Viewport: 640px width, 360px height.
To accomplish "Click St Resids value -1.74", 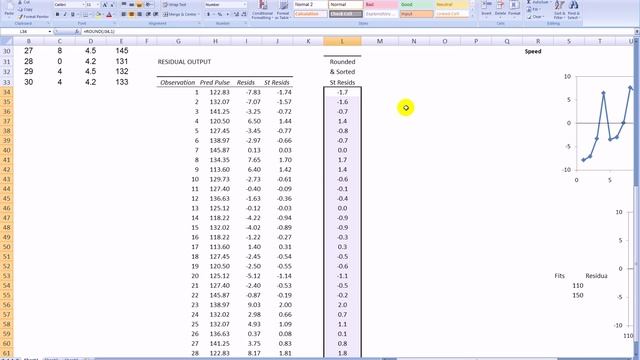I will click(284, 92).
